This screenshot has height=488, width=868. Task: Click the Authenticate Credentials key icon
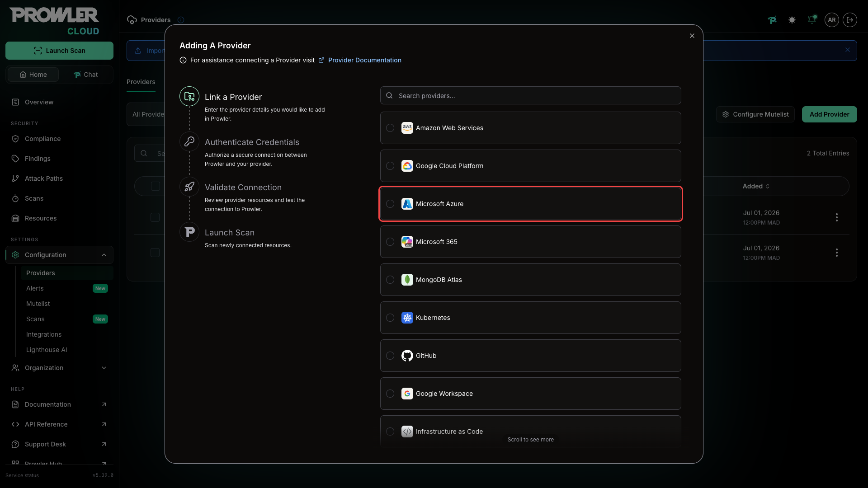click(189, 141)
